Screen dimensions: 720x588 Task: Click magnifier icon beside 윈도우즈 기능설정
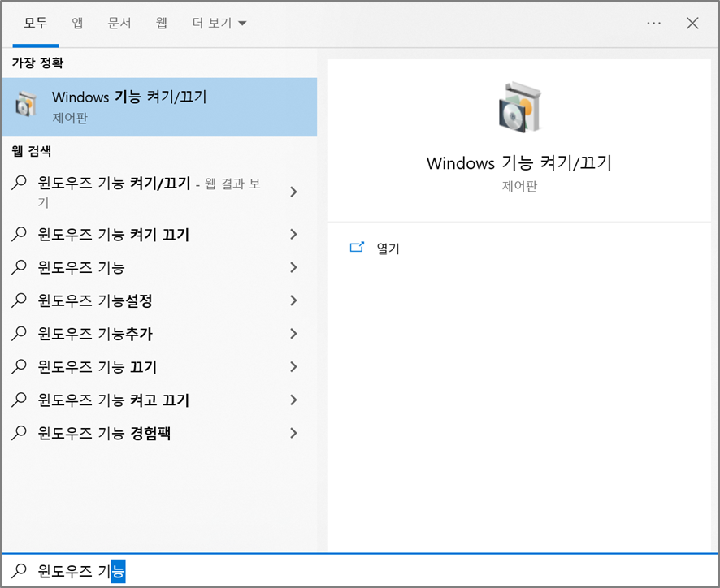[x=19, y=300]
